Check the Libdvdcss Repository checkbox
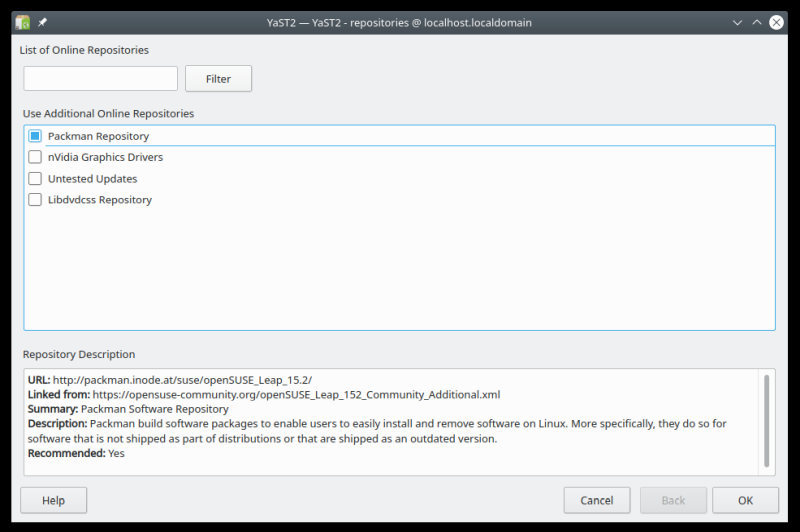 [x=35, y=200]
